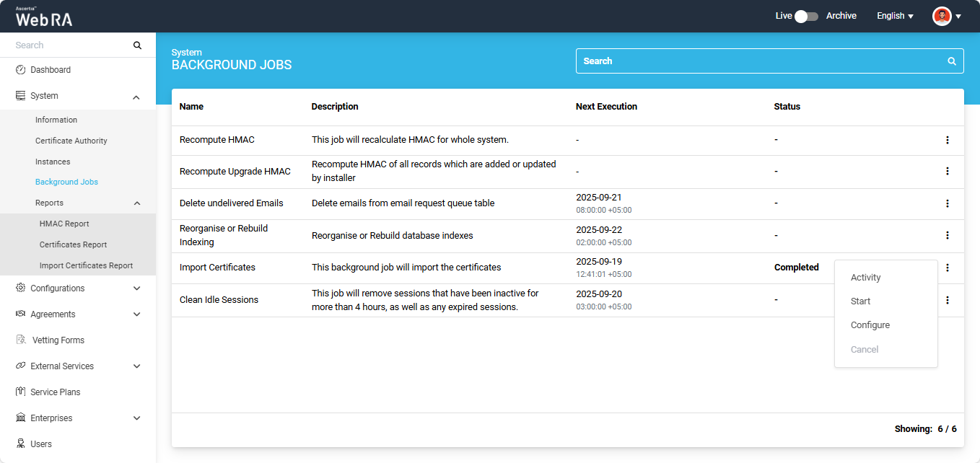Click the Vetting Forms document icon

(x=21, y=340)
